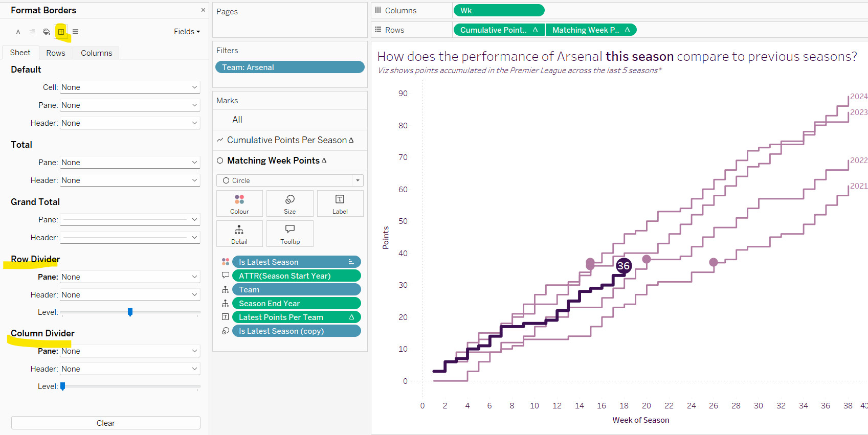Close the Format Borders pane
Image resolution: width=868 pixels, height=435 pixels.
[203, 10]
